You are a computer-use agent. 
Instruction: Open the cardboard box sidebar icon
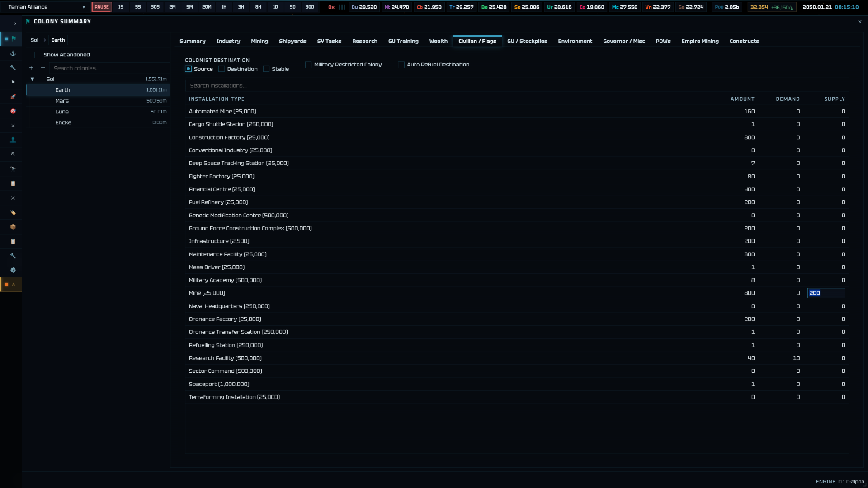pyautogui.click(x=13, y=227)
